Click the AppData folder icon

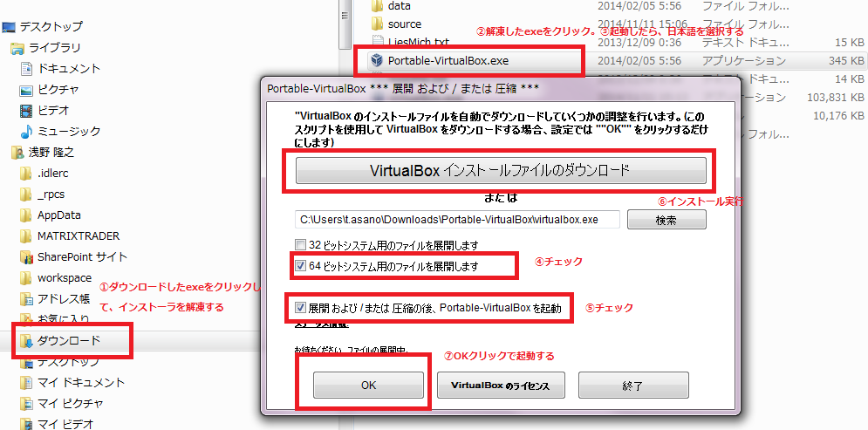(26, 215)
